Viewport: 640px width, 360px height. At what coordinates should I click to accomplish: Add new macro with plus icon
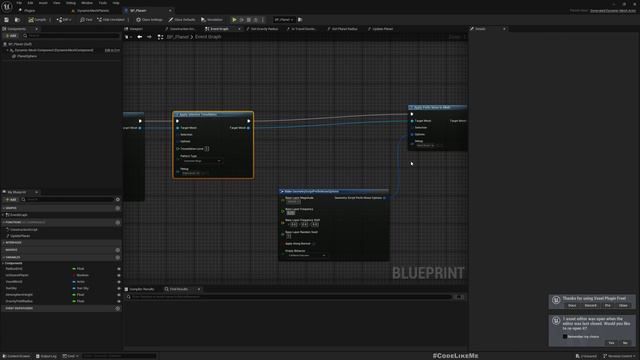(x=118, y=250)
